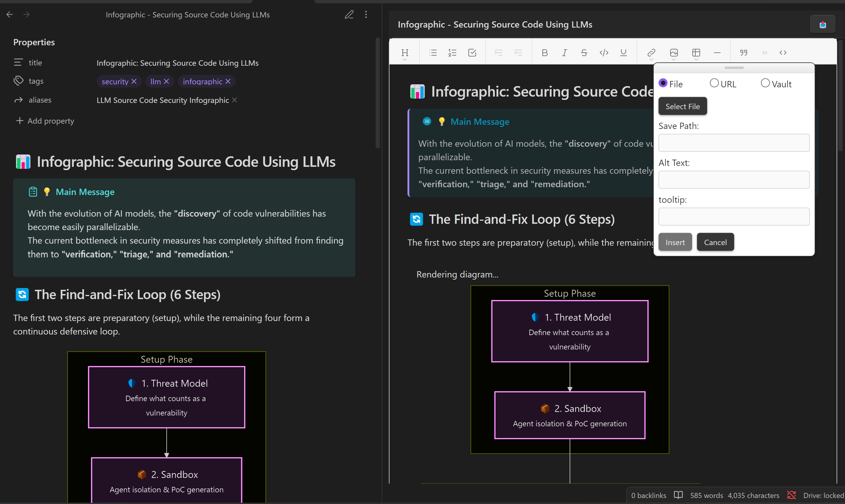Click the 1. Threat Model node in left diagram
Image resolution: width=845 pixels, height=504 pixels.
pos(167,397)
